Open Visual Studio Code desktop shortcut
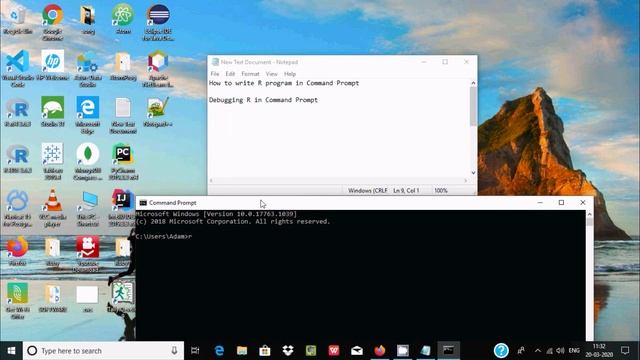 click(18, 68)
